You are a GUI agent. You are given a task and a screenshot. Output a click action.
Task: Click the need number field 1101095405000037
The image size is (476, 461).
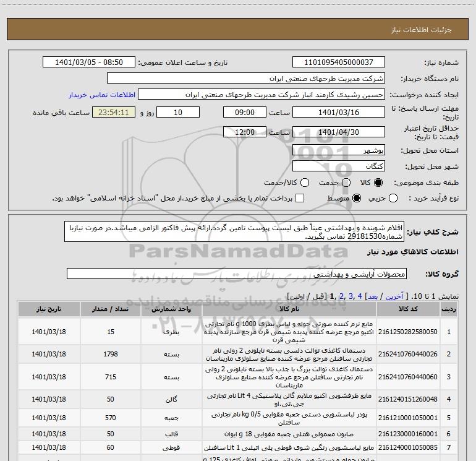coord(339,62)
